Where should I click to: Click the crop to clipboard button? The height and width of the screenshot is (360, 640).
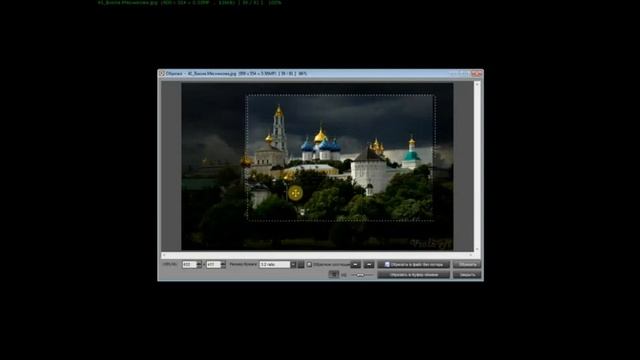click(413, 275)
